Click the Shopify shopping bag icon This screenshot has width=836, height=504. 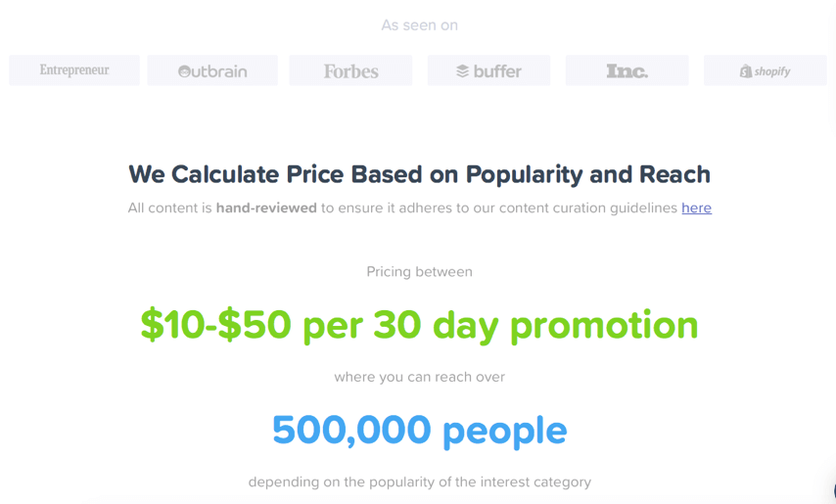[746, 70]
